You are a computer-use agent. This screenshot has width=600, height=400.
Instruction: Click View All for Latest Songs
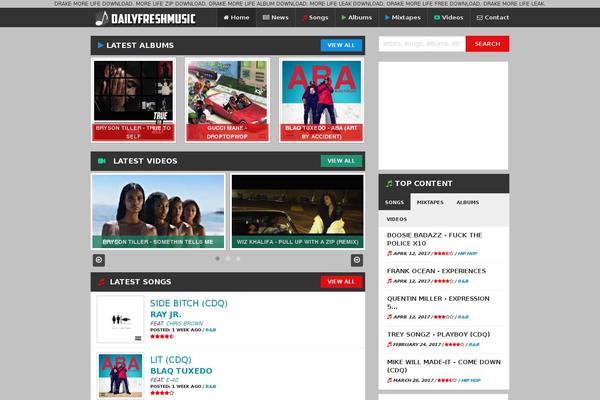(x=341, y=282)
